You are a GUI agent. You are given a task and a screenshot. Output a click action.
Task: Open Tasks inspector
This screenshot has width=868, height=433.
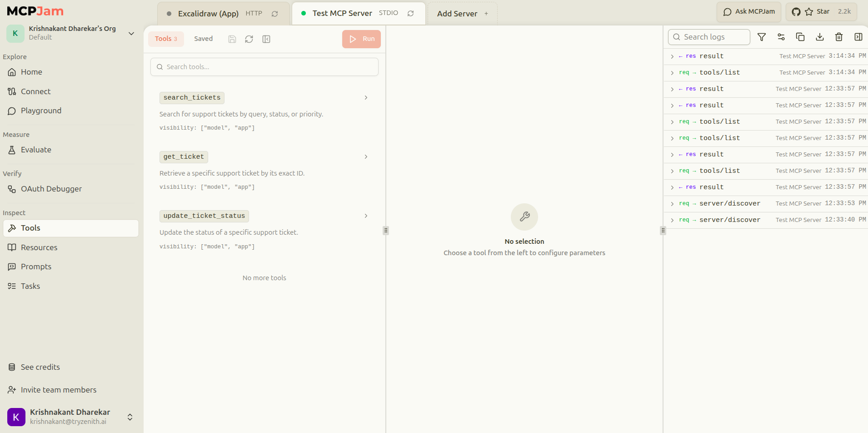tap(70, 286)
